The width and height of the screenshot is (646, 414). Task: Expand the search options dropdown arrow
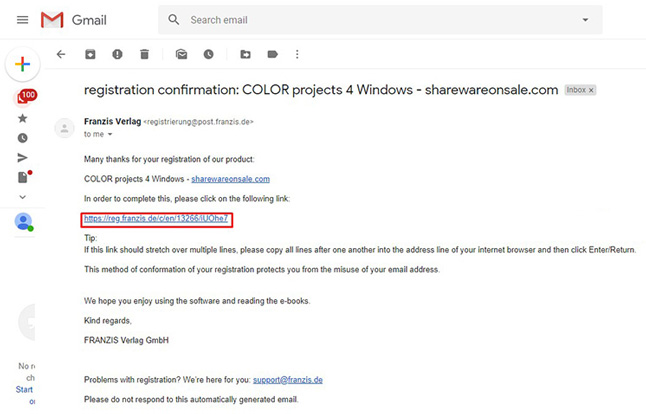584,20
